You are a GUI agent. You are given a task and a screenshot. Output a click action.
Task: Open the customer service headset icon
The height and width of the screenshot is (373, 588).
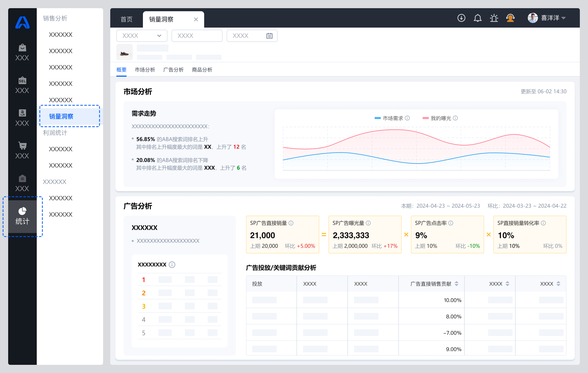pyautogui.click(x=510, y=18)
